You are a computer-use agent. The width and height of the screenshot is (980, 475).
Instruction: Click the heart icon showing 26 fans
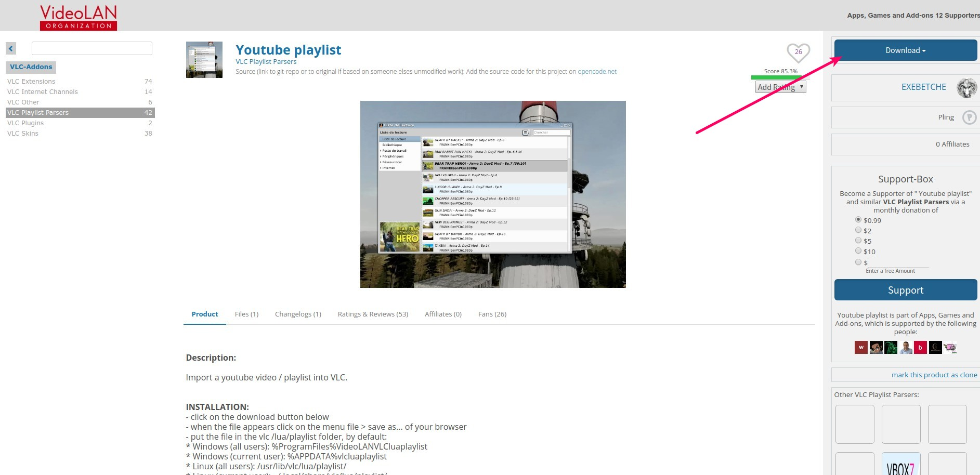tap(798, 52)
